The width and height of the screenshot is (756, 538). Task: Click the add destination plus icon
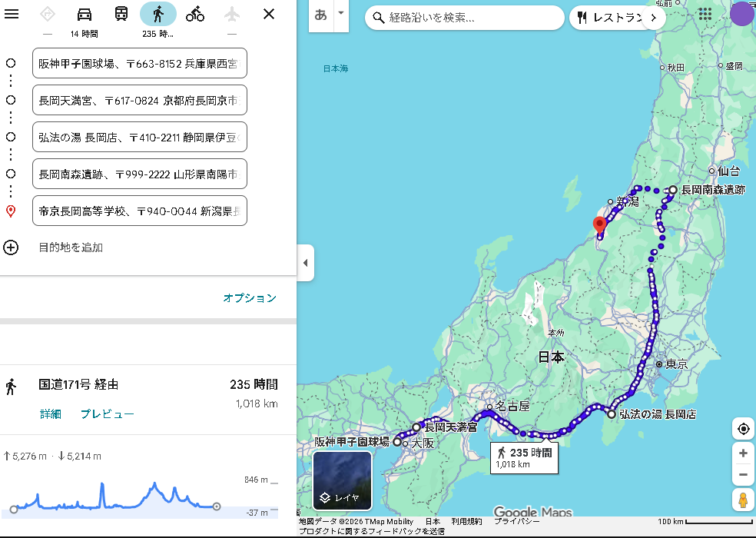pyautogui.click(x=11, y=247)
